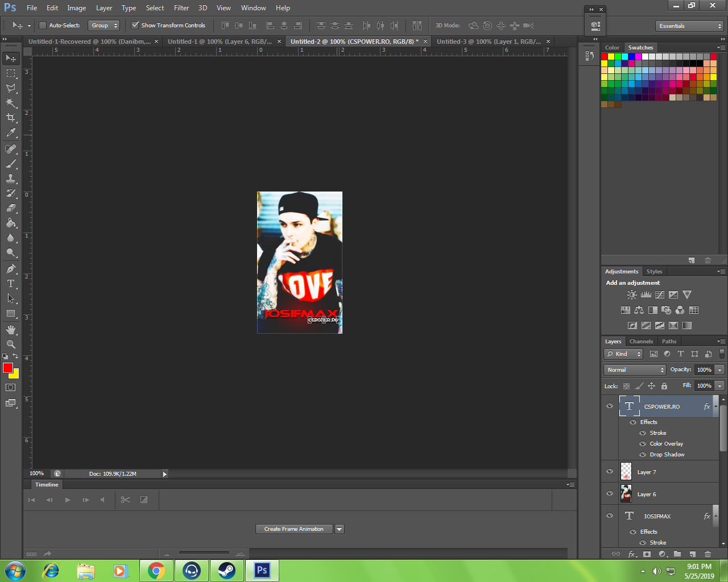
Task: Hide the CSPOWER.RO text layer
Action: [x=610, y=406]
